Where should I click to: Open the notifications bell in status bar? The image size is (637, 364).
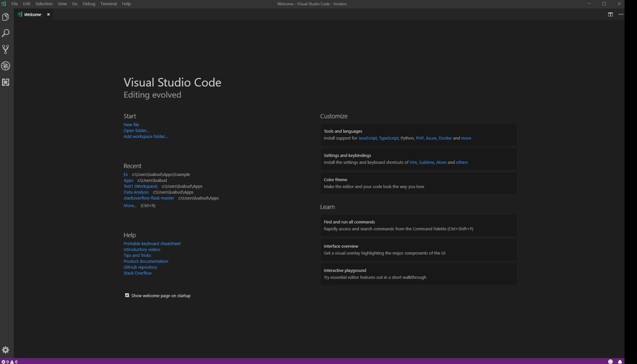click(620, 362)
